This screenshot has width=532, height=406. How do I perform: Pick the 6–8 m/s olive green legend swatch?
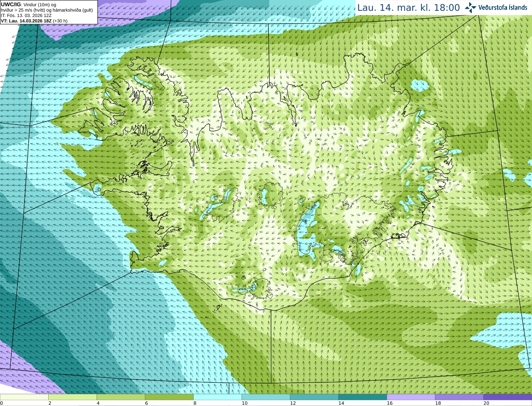(169, 397)
